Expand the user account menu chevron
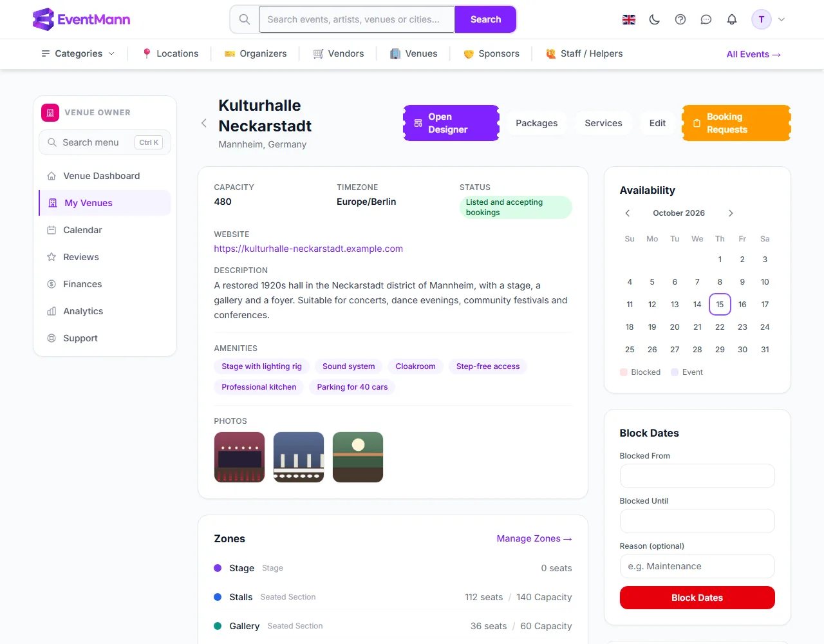 pyautogui.click(x=782, y=19)
